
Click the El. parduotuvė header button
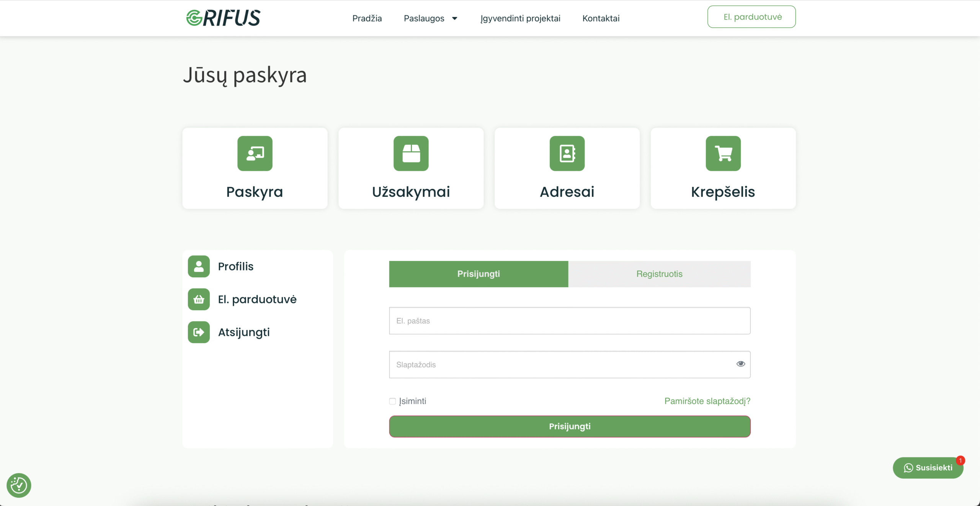(751, 17)
